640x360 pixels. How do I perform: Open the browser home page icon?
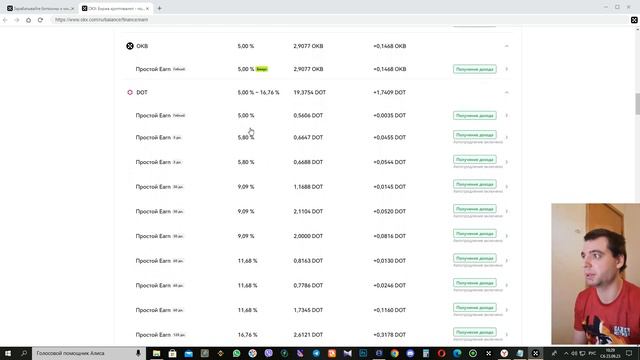point(28,20)
